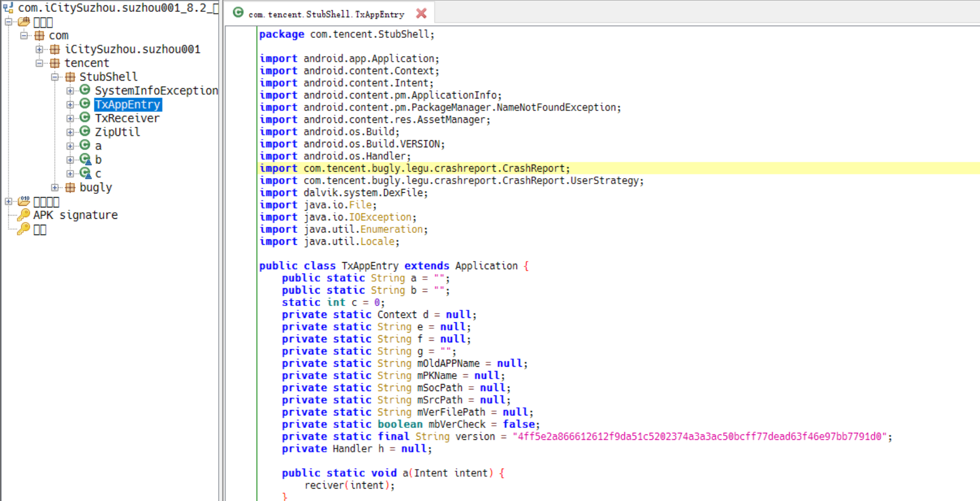Expand the ZipUtil class node

tap(70, 132)
